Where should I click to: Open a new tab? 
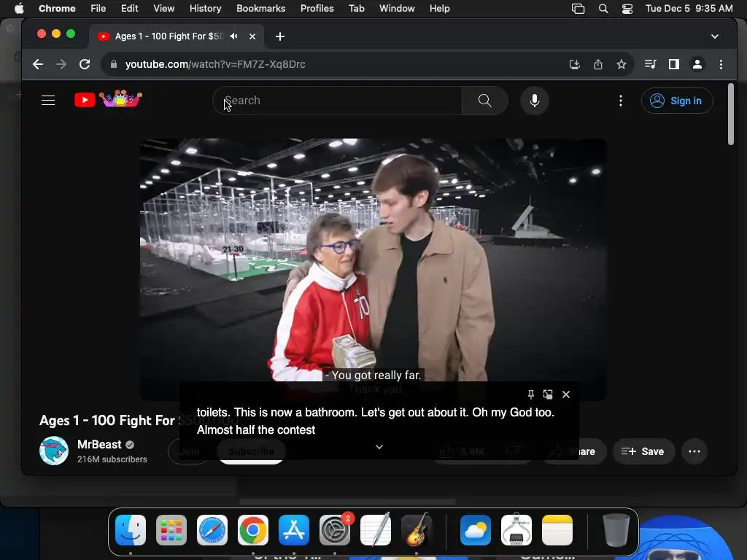[280, 36]
